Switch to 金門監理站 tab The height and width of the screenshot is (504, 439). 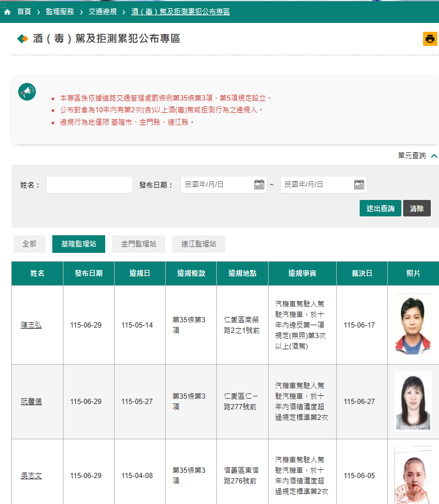[139, 244]
